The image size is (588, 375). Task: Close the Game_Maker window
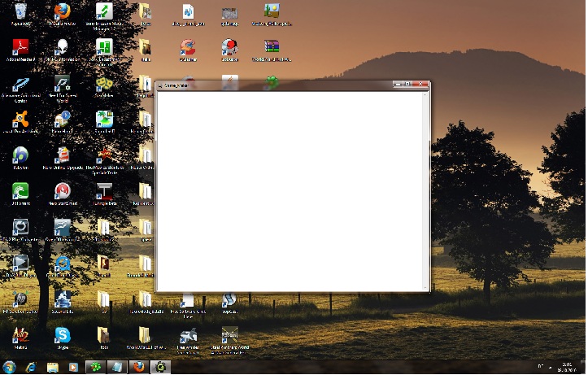[420, 84]
